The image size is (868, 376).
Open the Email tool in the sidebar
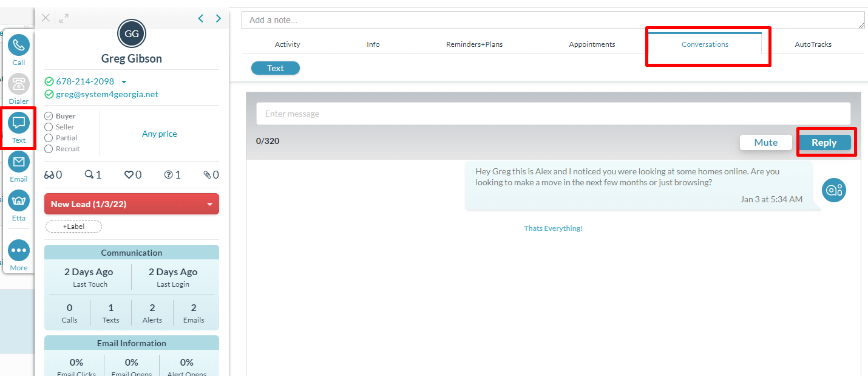pyautogui.click(x=18, y=162)
